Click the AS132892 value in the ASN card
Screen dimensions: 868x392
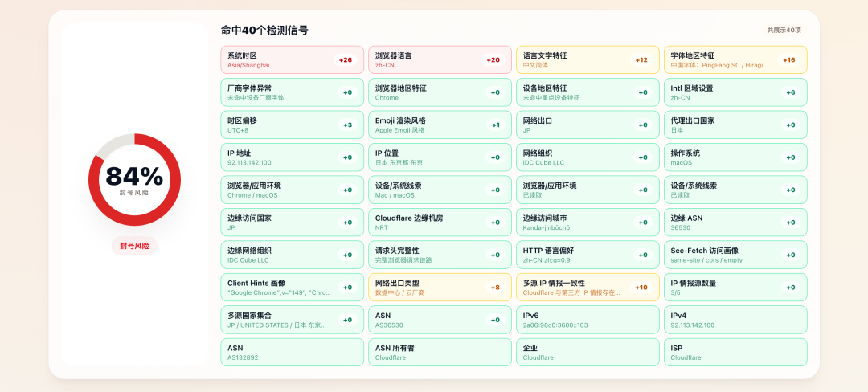pyautogui.click(x=243, y=357)
